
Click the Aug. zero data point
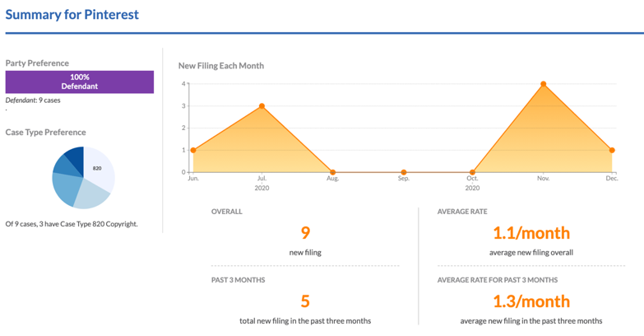pyautogui.click(x=332, y=172)
